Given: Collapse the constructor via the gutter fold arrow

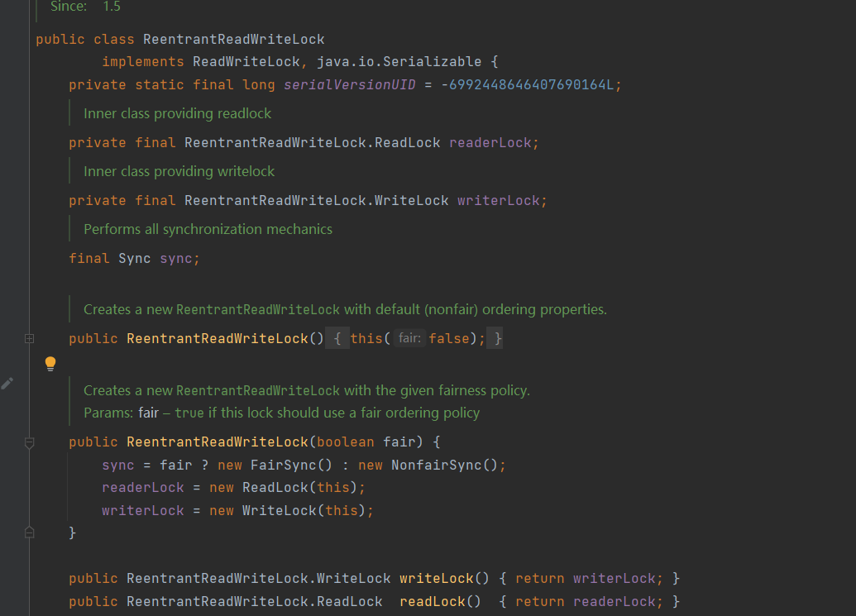Looking at the screenshot, I should coord(29,442).
